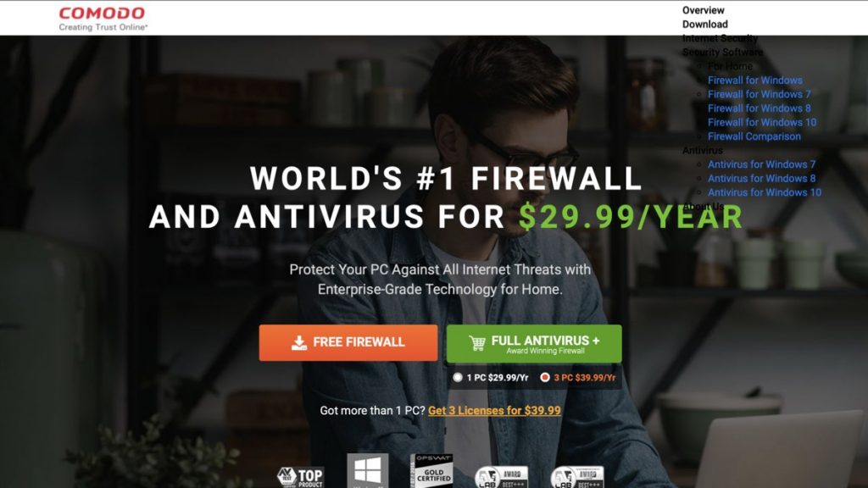Screen dimensions: 868x488
Task: Open the Overview menu item
Action: click(703, 10)
